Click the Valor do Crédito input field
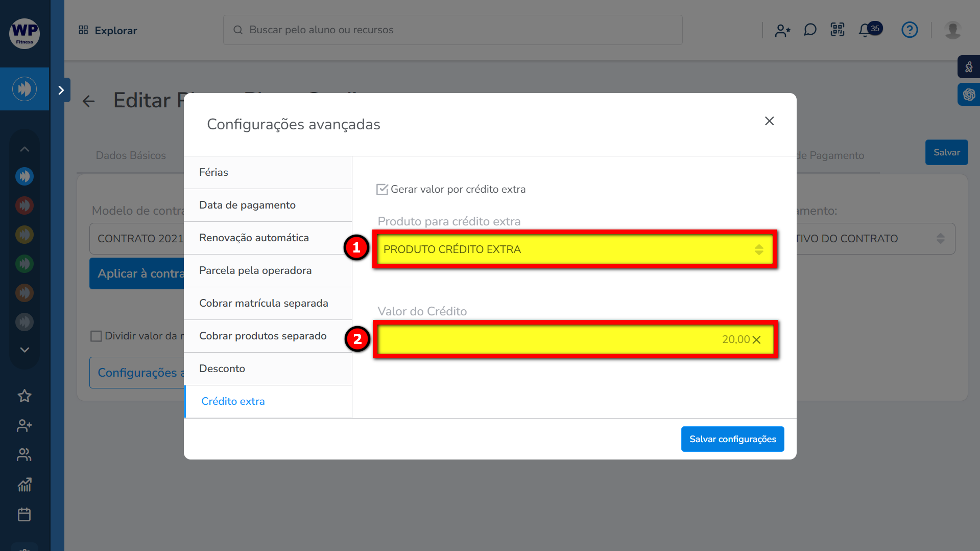Screen dimensions: 980x551 (552, 340)
